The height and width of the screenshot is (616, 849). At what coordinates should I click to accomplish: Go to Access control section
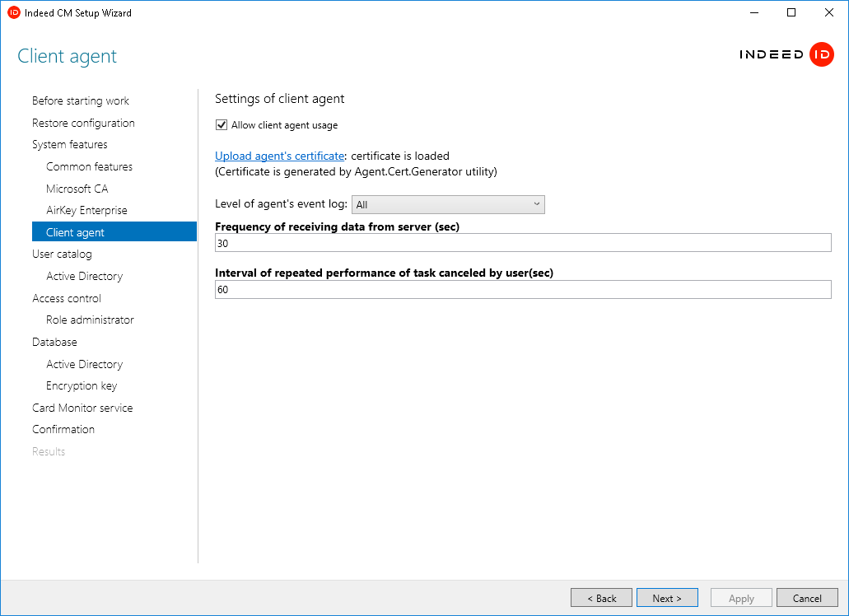(67, 298)
